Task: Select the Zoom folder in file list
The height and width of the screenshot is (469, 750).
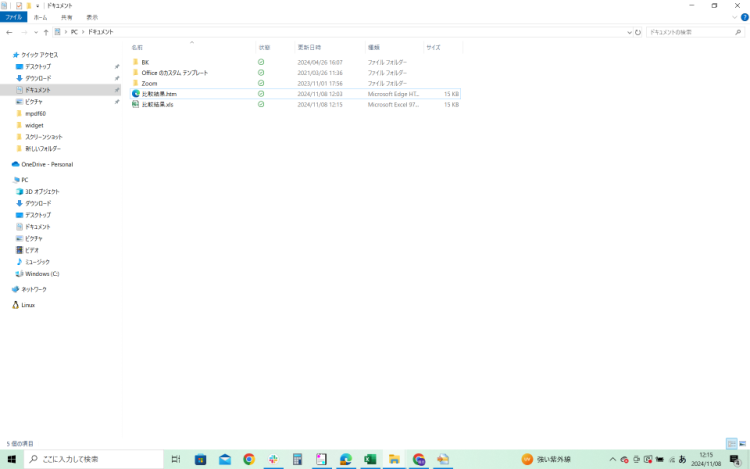Action: (x=149, y=83)
